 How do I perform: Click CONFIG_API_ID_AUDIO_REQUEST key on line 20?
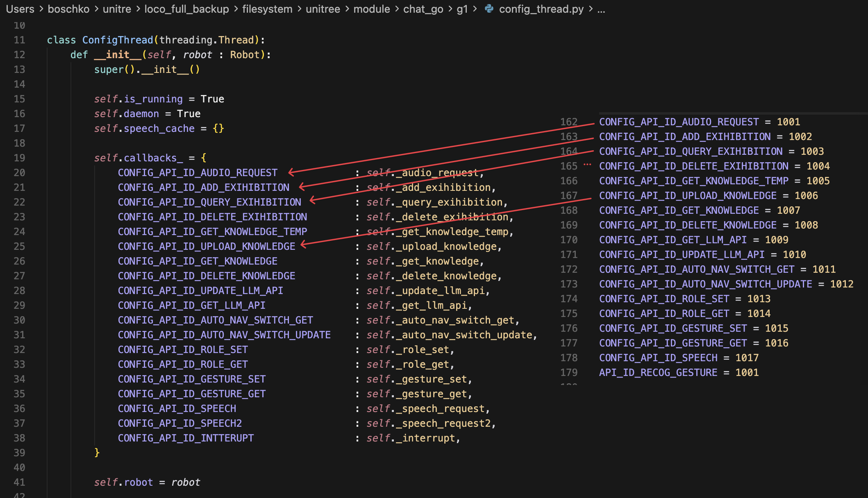(x=198, y=173)
